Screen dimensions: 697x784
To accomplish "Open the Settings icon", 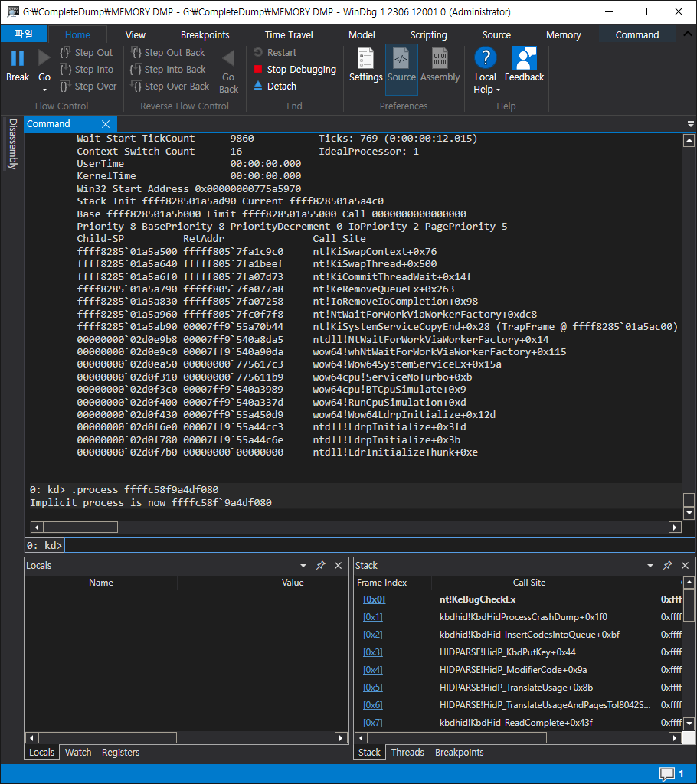I will (x=365, y=58).
